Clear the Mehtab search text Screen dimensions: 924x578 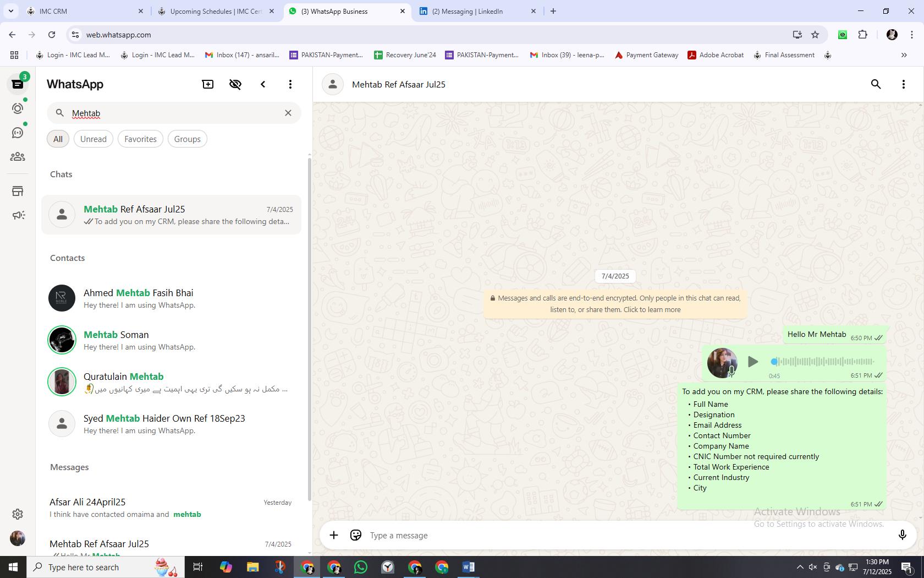[288, 113]
